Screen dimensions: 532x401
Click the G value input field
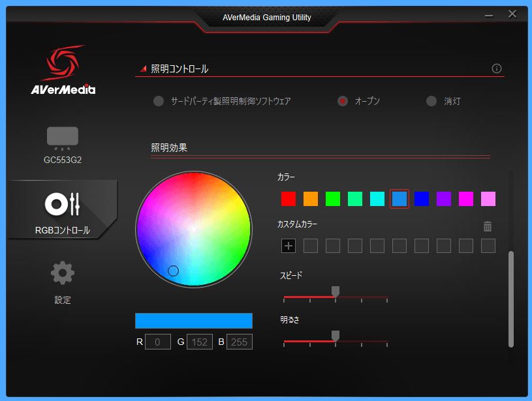click(x=200, y=342)
